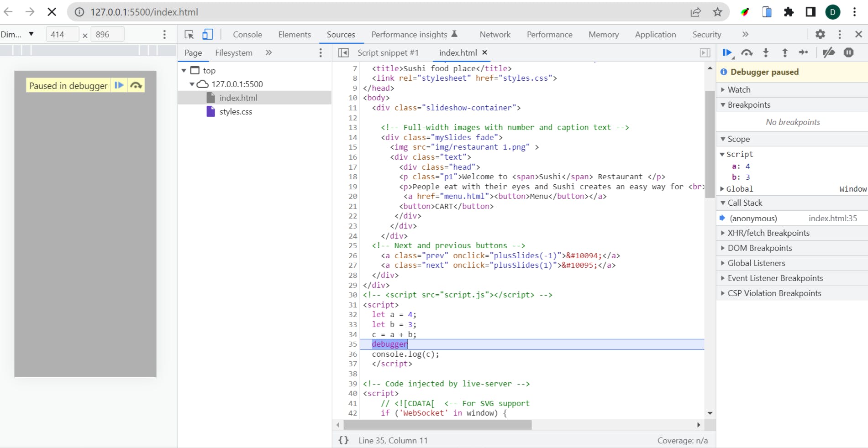Resume script execution in debugger toolbar
This screenshot has width=868, height=448.
pyautogui.click(x=727, y=53)
